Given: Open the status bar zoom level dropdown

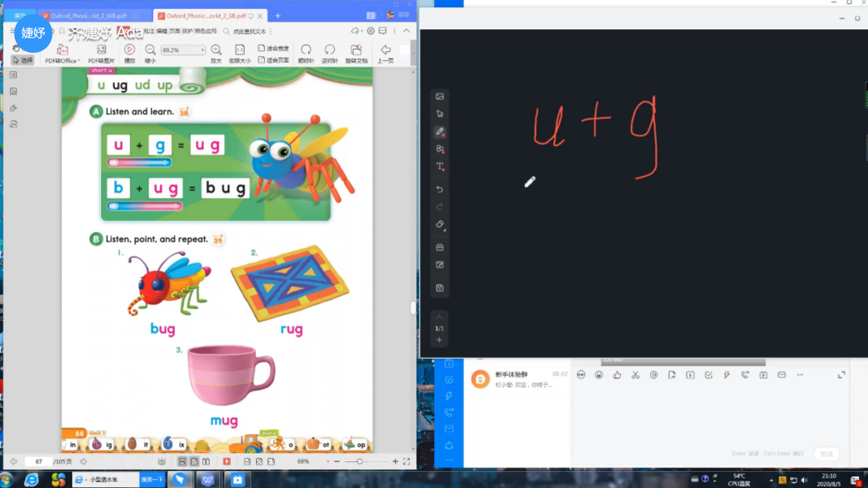Looking at the screenshot, I should 328,461.
